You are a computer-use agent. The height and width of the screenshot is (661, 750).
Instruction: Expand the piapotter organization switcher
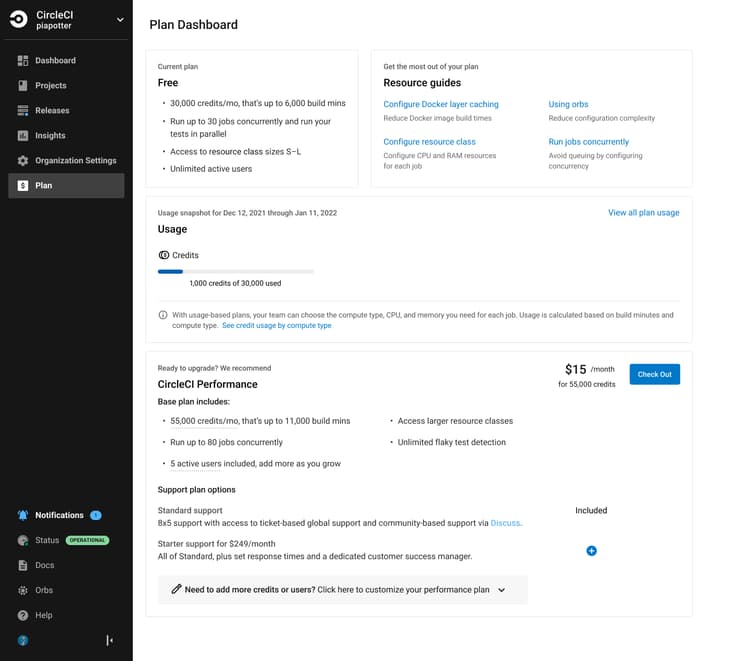point(120,19)
